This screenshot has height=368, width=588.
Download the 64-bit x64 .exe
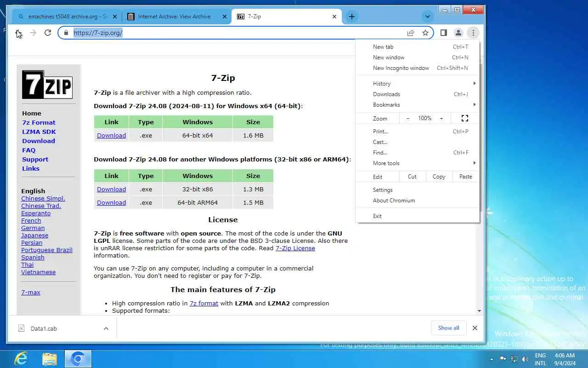coord(111,135)
